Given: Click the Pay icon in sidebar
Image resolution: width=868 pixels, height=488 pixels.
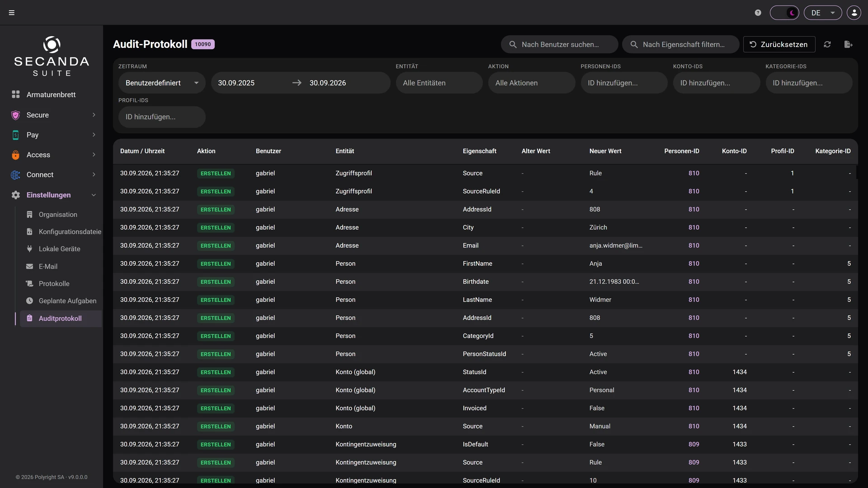Looking at the screenshot, I should tap(16, 135).
